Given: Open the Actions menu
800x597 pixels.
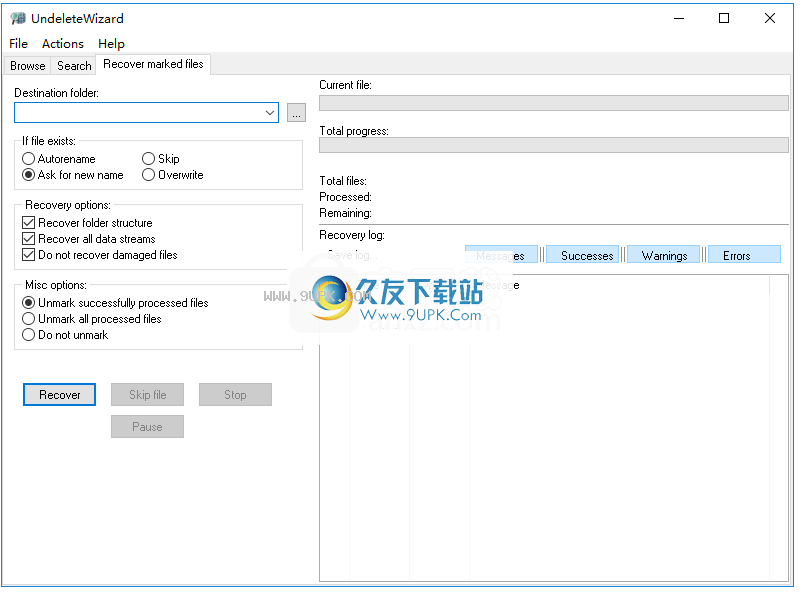Looking at the screenshot, I should tap(63, 44).
